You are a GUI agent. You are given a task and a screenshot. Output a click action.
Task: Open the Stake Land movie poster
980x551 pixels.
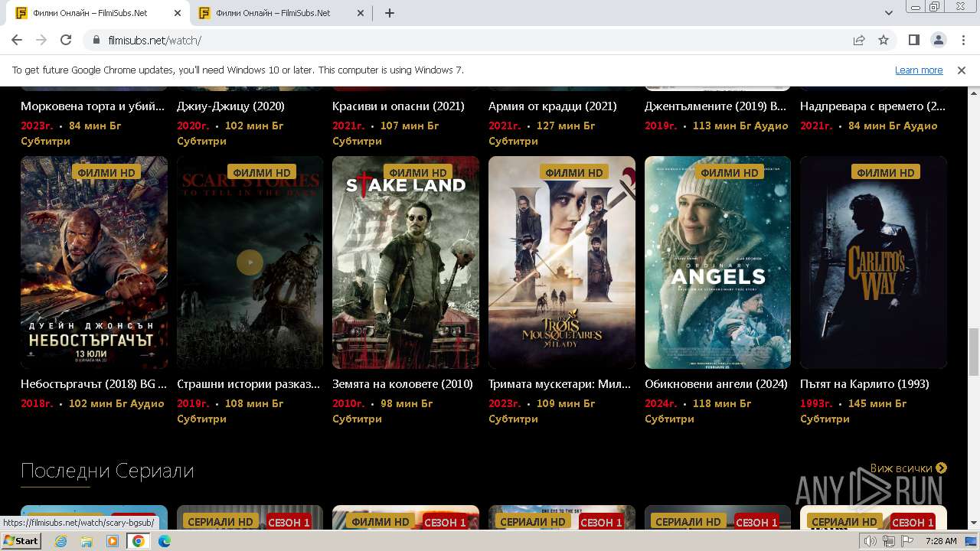[406, 262]
